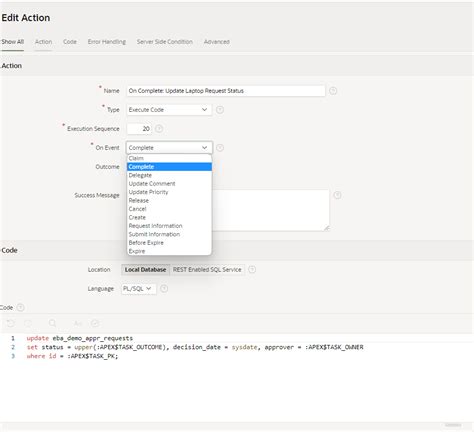Image resolution: width=474 pixels, height=432 pixels.
Task: Choose the highlighted Complete option in list
Action: tap(169, 167)
